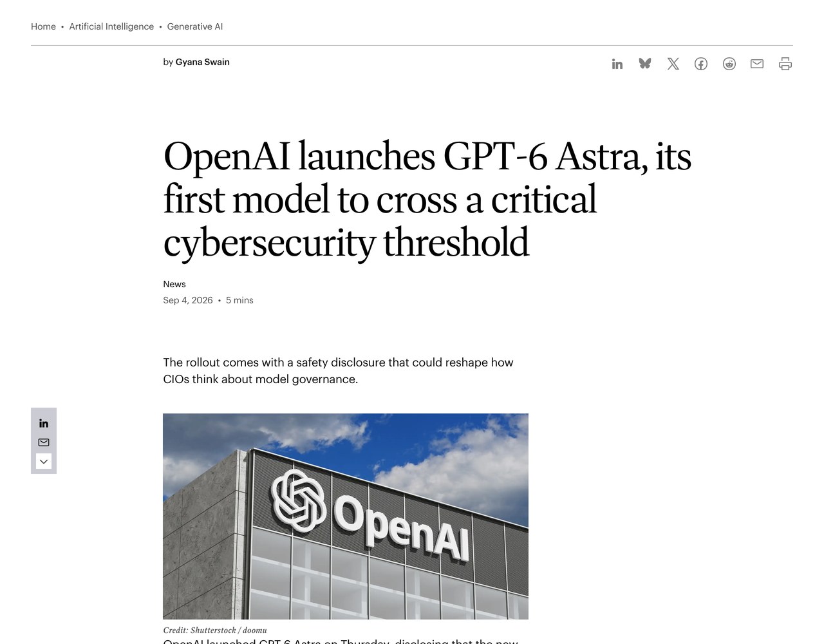This screenshot has height=644, width=824.
Task: Click the OpenAI building article image
Action: [346, 516]
